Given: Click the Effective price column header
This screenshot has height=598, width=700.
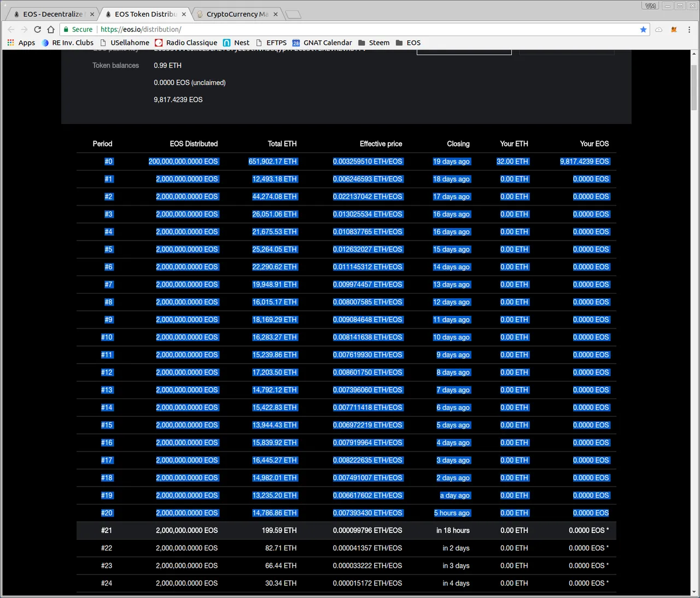Looking at the screenshot, I should pyautogui.click(x=381, y=144).
